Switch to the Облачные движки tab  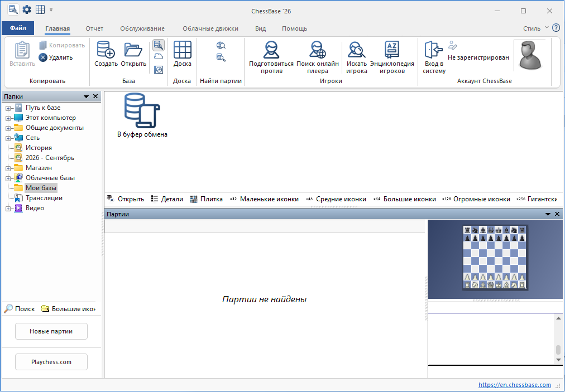tap(210, 28)
